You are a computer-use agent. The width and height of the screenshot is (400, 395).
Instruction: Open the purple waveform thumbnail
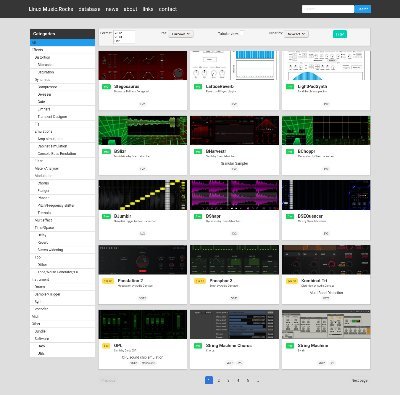click(234, 195)
